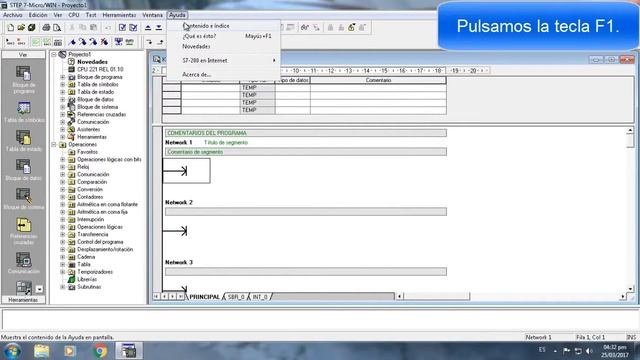Click the action center flag tray icon
The height and width of the screenshot is (360, 640).
click(567, 351)
